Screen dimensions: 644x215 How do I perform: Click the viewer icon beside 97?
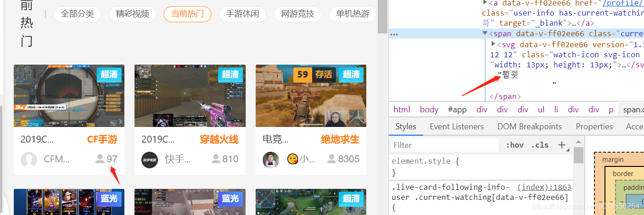tap(100, 159)
